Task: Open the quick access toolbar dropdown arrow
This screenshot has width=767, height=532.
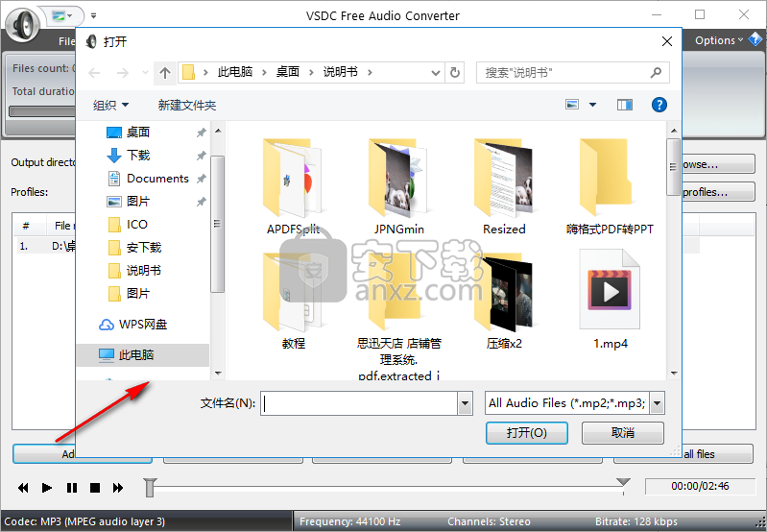Action: pyautogui.click(x=93, y=15)
